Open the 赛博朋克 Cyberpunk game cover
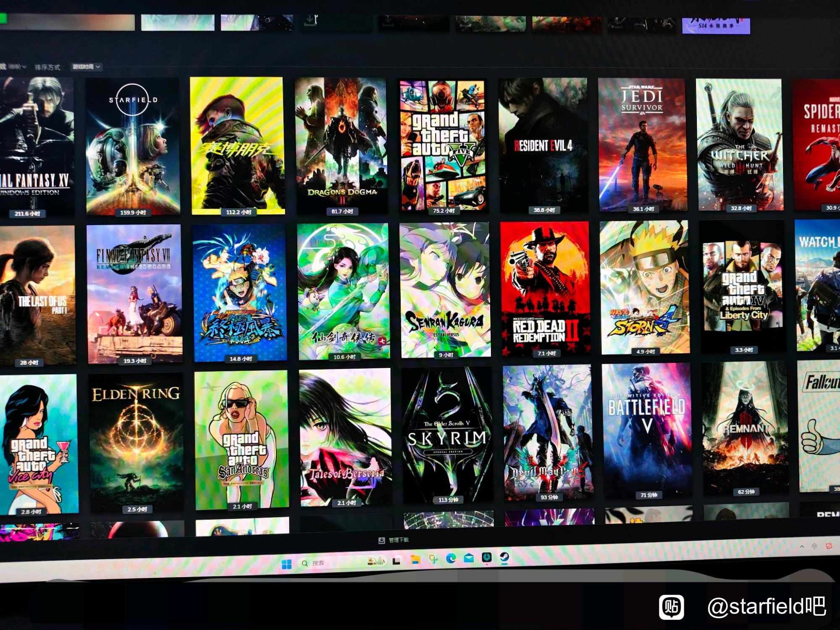 [x=238, y=146]
